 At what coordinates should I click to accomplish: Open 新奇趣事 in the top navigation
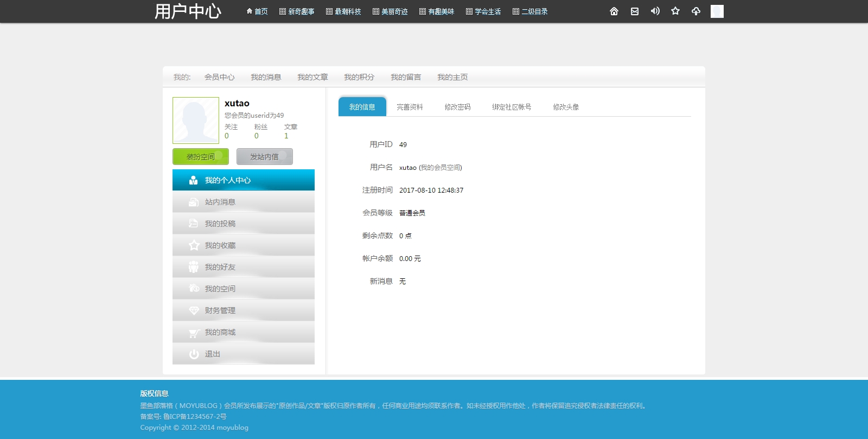tap(297, 11)
